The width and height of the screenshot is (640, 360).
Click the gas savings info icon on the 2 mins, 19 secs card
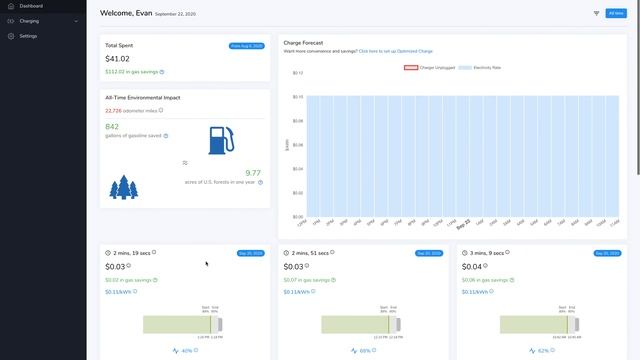[155, 280]
